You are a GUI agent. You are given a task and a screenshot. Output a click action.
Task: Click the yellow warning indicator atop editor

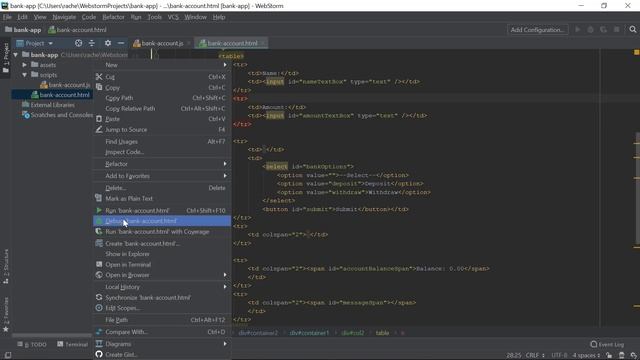click(636, 52)
